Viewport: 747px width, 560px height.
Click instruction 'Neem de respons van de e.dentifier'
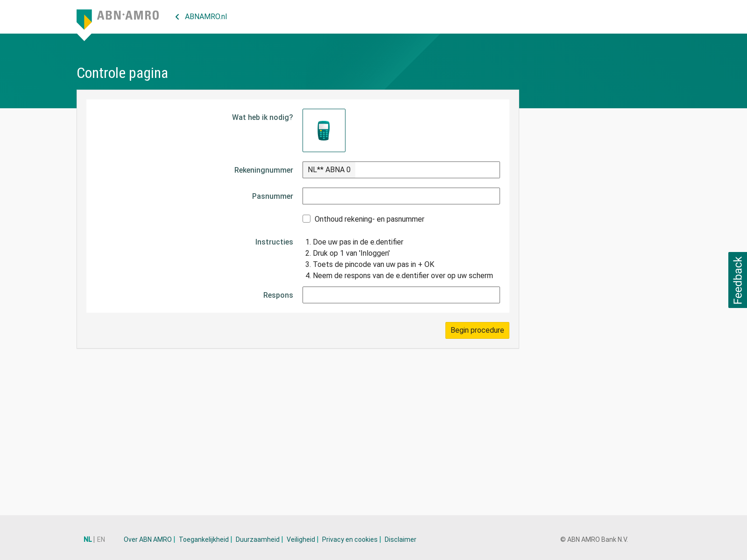403,275
